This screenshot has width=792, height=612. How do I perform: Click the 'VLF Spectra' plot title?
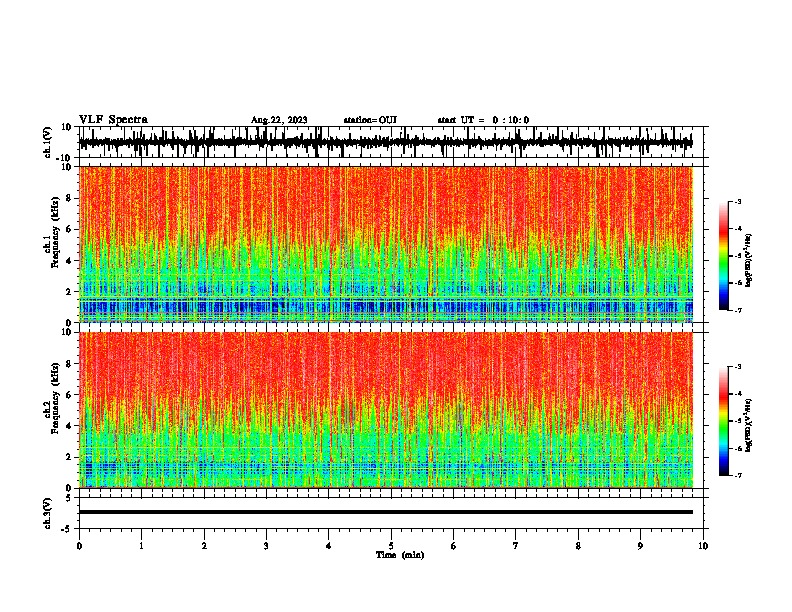click(113, 119)
